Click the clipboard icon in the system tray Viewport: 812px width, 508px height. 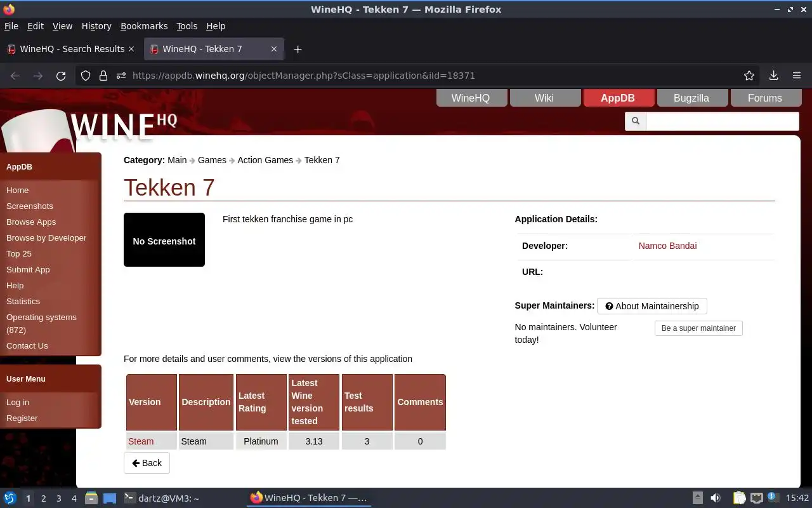tap(739, 498)
